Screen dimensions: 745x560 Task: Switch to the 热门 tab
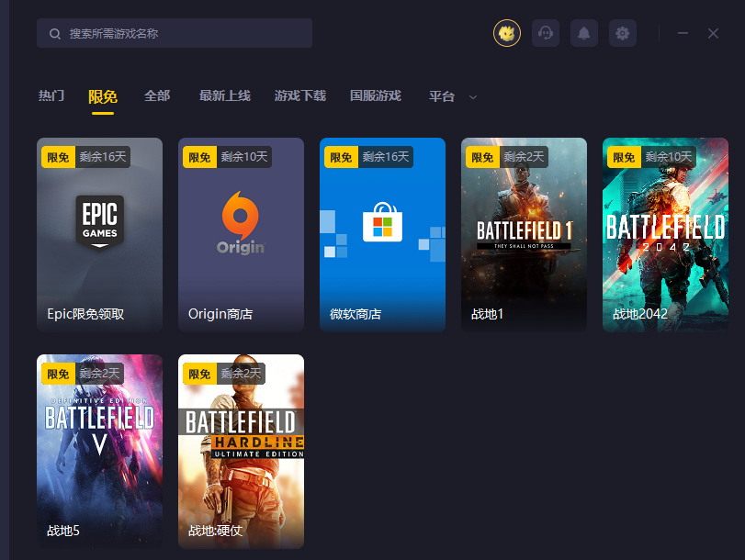click(51, 96)
